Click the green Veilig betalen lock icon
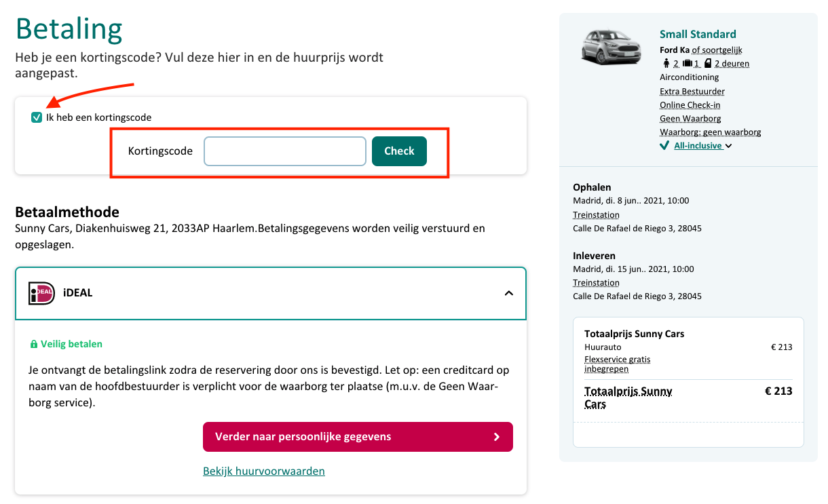Viewport: 828px width, 504px height. [34, 345]
